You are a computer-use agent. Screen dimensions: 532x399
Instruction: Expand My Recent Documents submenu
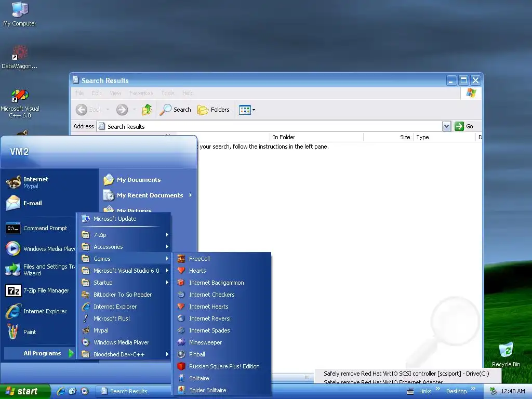(x=148, y=195)
